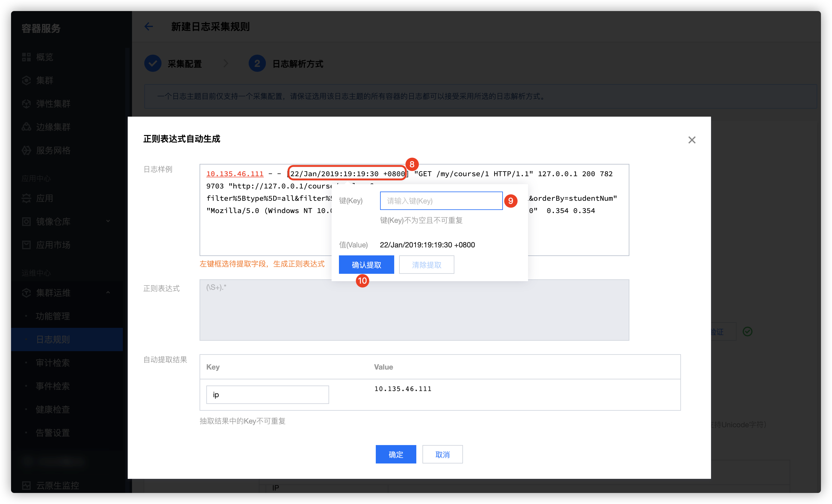The width and height of the screenshot is (832, 504).
Task: Open Audit Search (审计检索) menu item
Action: (53, 362)
